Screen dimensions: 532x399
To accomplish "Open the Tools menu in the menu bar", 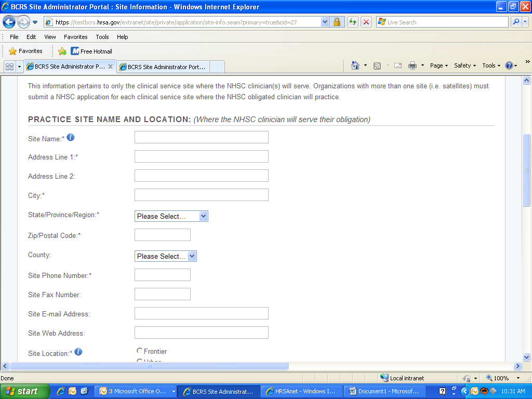I will (x=102, y=37).
